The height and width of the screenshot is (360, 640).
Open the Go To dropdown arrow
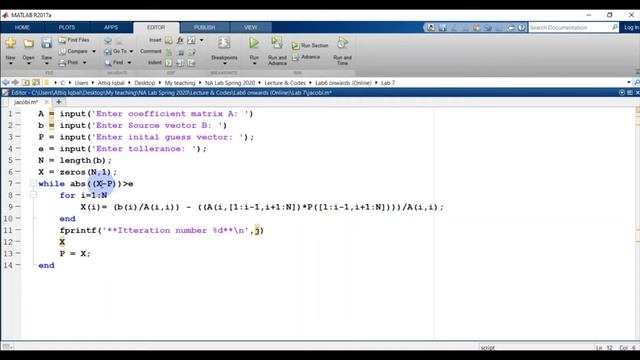click(x=131, y=51)
